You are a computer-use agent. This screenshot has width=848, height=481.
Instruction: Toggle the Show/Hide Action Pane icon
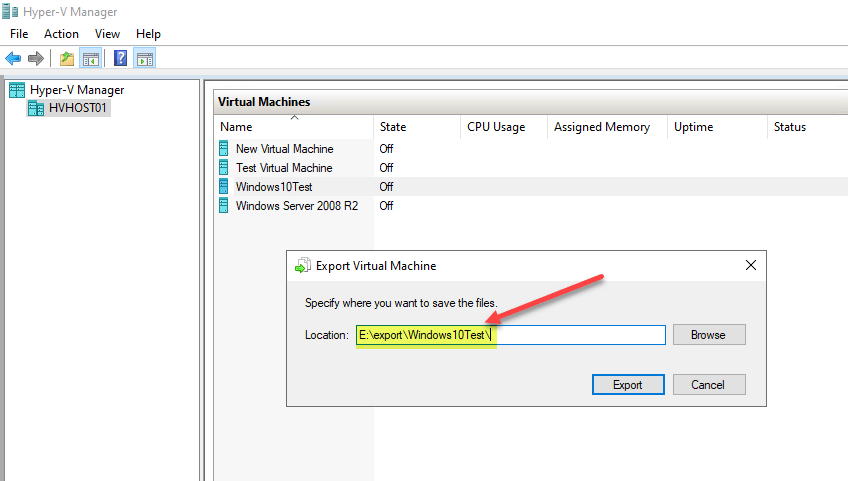click(x=145, y=58)
